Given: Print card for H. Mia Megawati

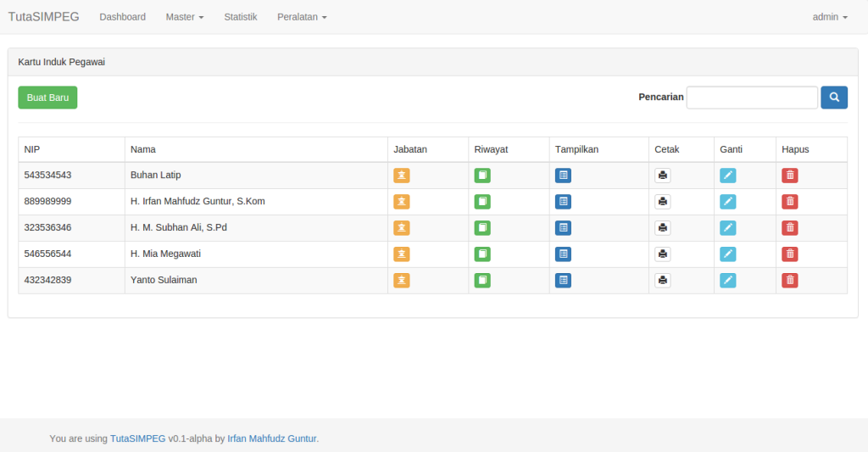Looking at the screenshot, I should (663, 254).
